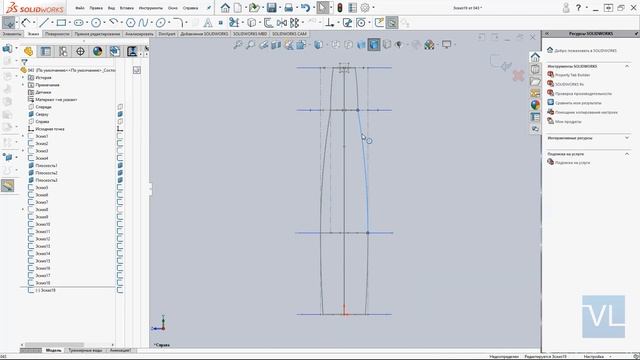Image resolution: width=640 pixels, height=360 pixels.
Task: Cancel sketch with the red X icon
Action: point(518,76)
